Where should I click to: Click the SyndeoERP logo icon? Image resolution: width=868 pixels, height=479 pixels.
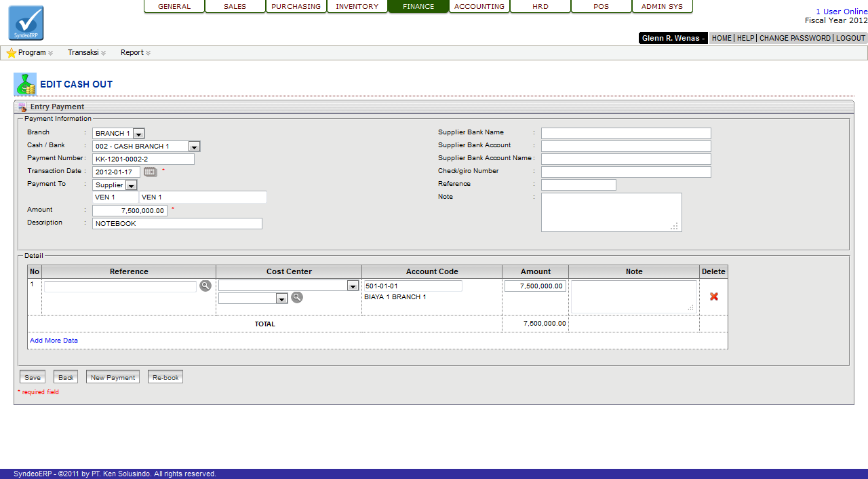(26, 23)
